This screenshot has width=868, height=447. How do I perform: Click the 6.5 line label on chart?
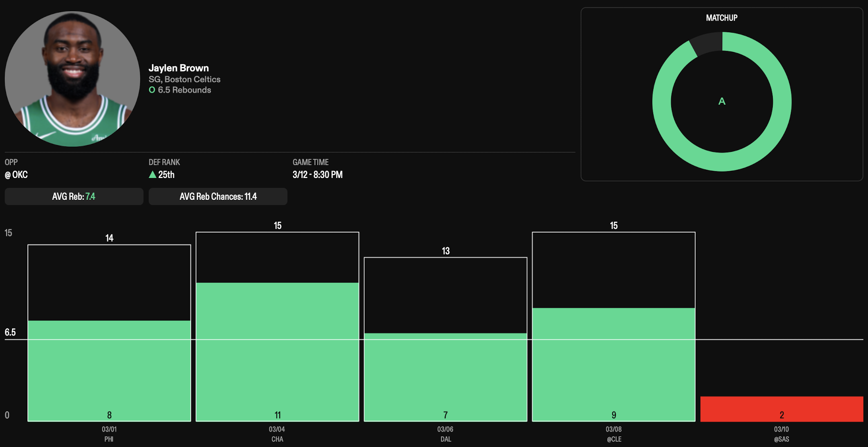10,332
